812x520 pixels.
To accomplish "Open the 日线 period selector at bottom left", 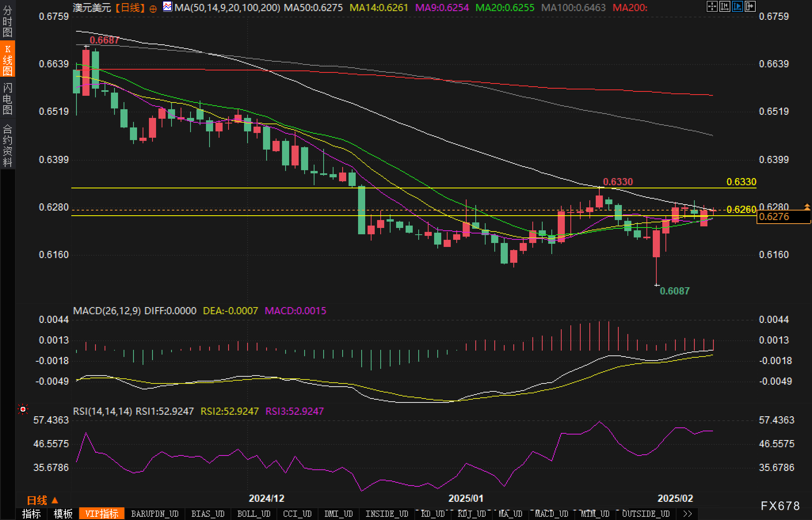I will [x=42, y=500].
